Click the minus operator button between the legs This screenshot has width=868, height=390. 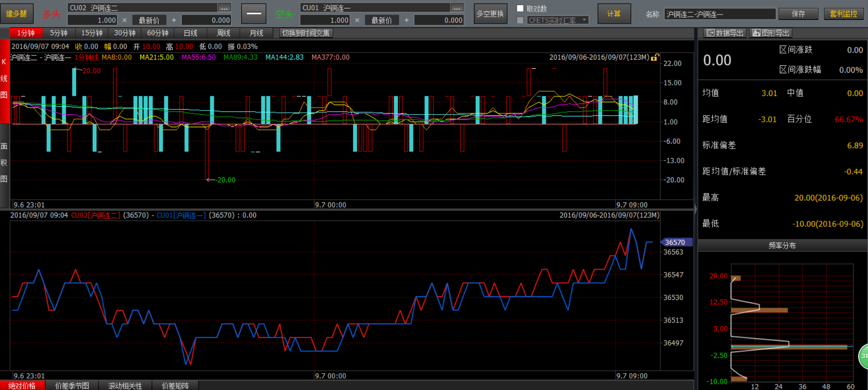tap(253, 14)
